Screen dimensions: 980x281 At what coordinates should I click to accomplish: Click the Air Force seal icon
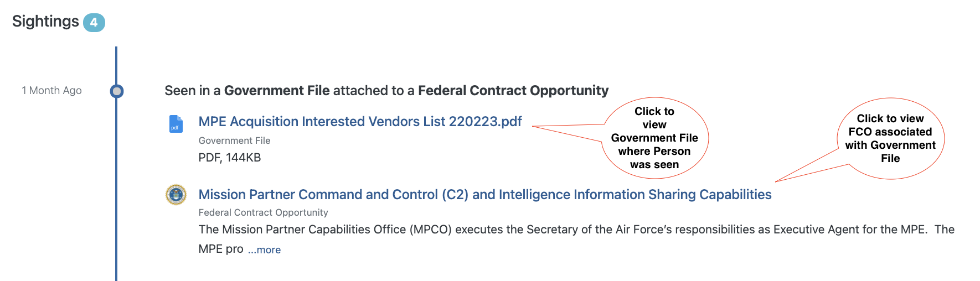176,195
